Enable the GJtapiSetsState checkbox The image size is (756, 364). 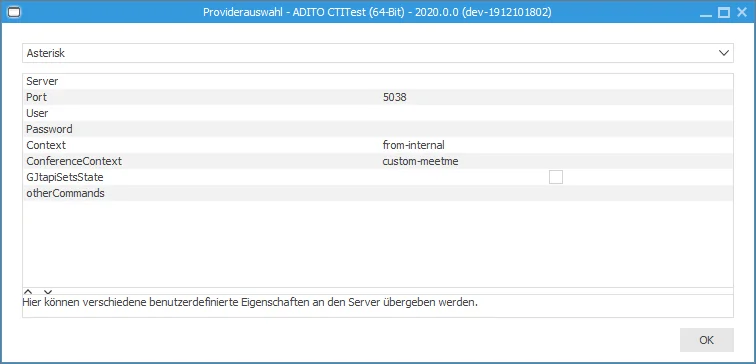[555, 177]
